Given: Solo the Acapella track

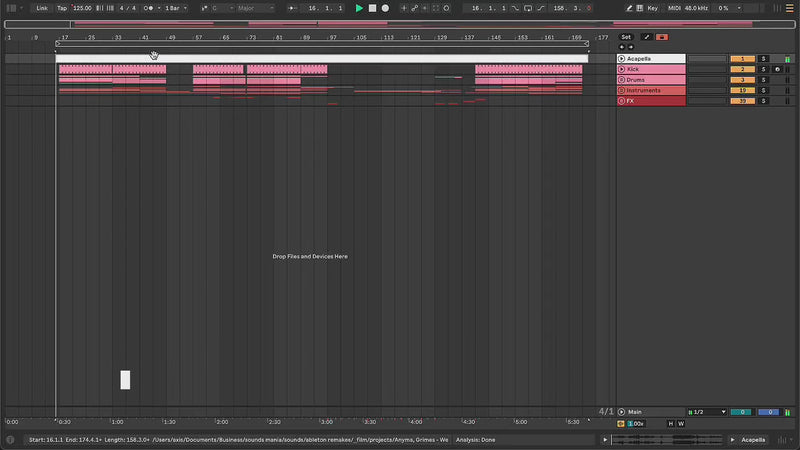Looking at the screenshot, I should pos(763,59).
